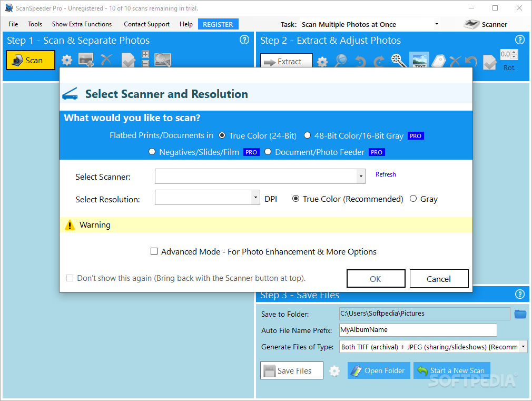Click the picture TEXT caption icon
This screenshot has width=532, height=401.
pos(419,60)
